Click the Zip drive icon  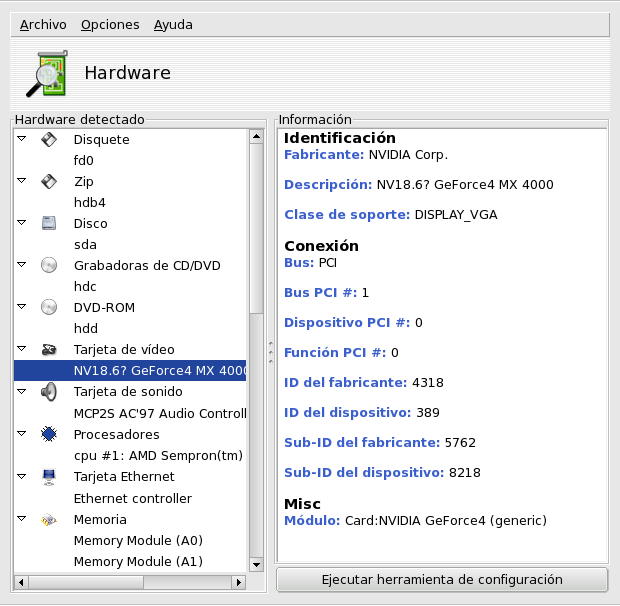[x=49, y=181]
